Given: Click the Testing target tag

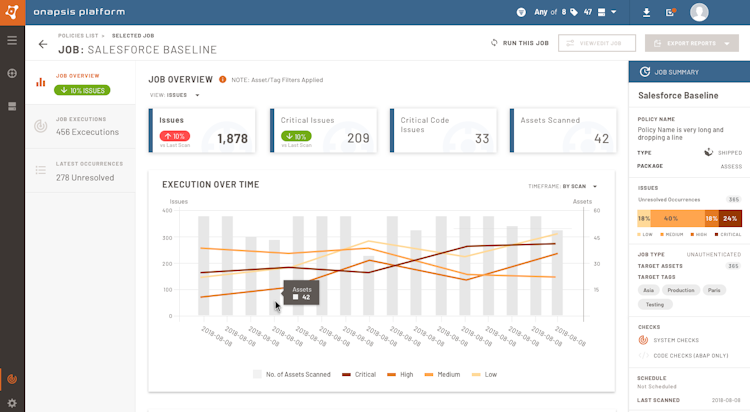Looking at the screenshot, I should [x=655, y=304].
